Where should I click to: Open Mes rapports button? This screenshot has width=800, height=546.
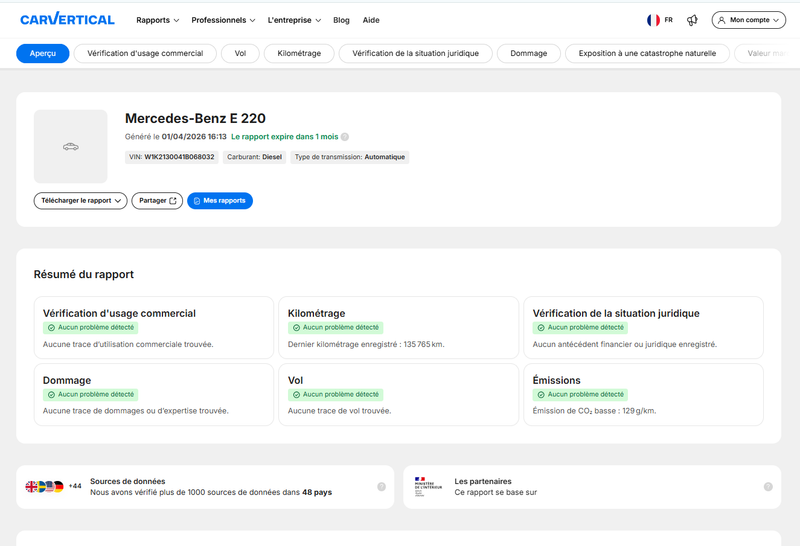click(x=220, y=201)
